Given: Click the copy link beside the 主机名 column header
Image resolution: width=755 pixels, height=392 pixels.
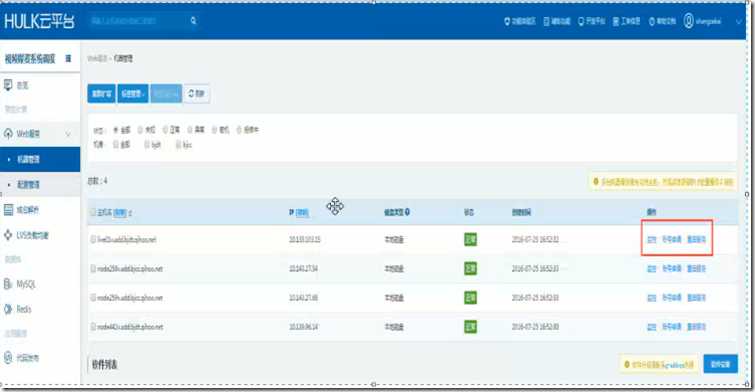Looking at the screenshot, I should (x=120, y=212).
